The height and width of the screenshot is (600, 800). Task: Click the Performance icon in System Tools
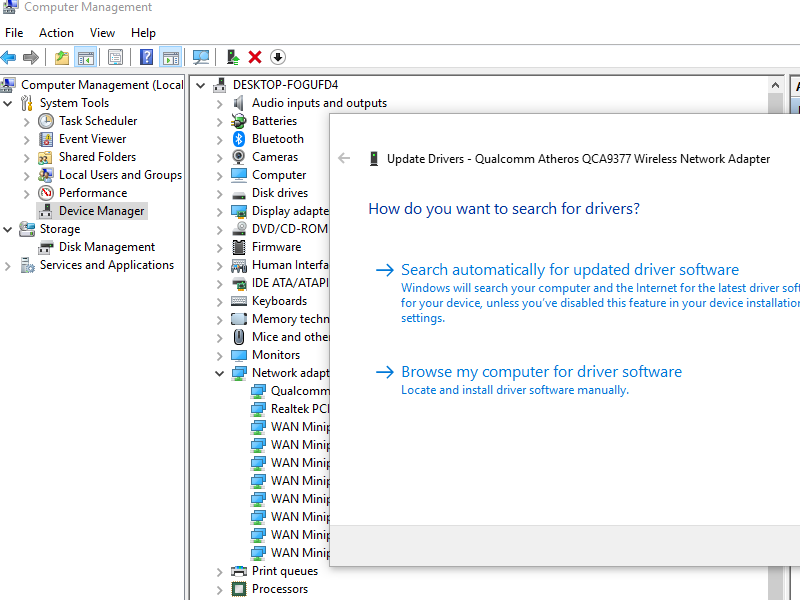(x=46, y=193)
